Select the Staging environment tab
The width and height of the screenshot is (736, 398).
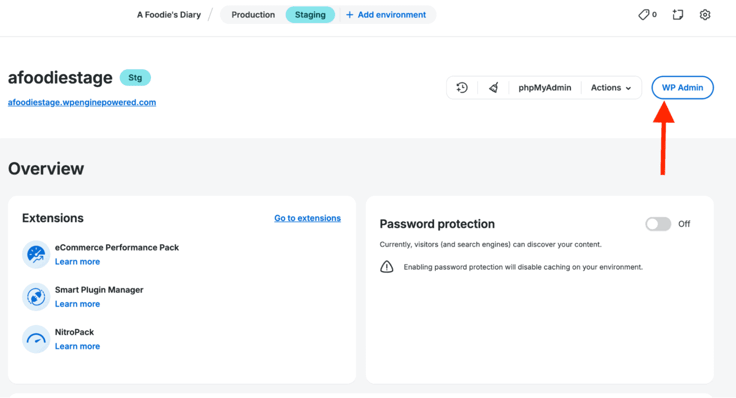click(x=310, y=15)
